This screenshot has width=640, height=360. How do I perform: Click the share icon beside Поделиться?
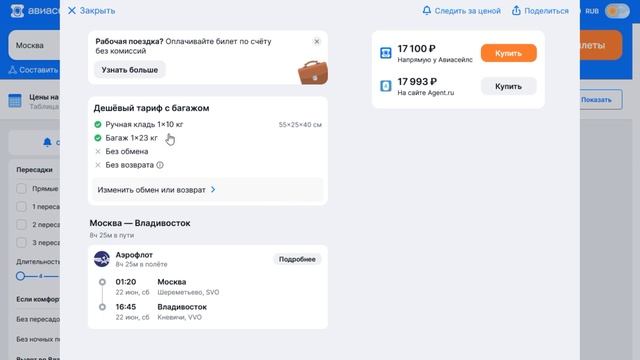pos(516,11)
